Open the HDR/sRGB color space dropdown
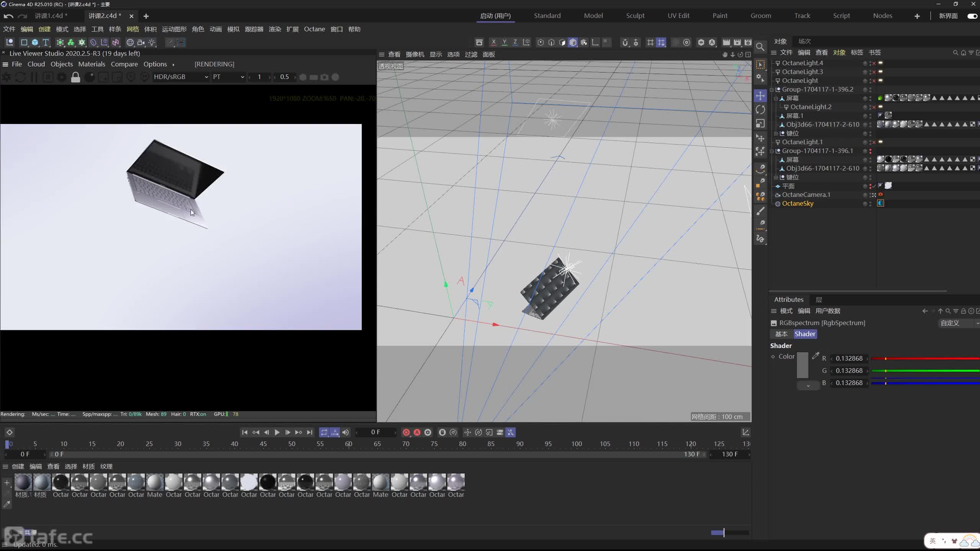This screenshot has height=551, width=980. (x=178, y=77)
